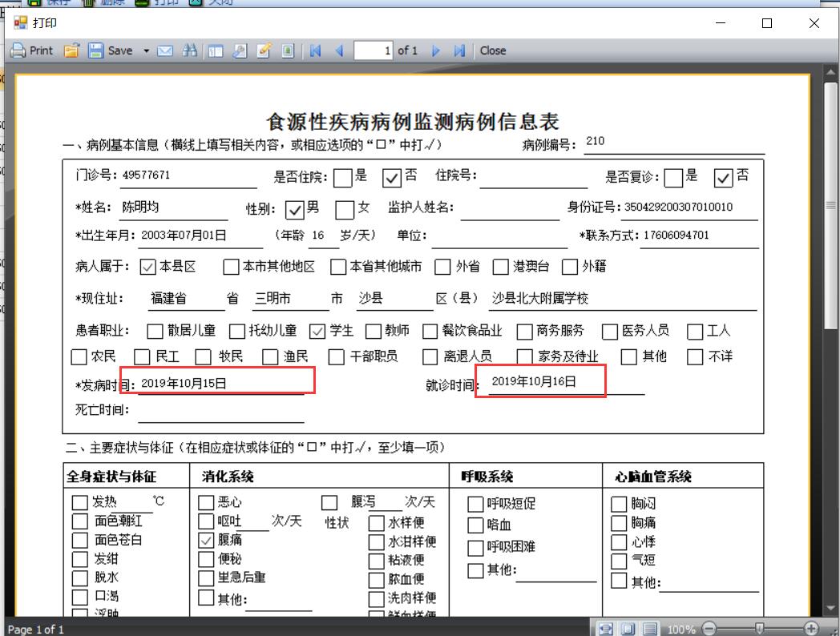Click the vertical scrollbar thumb
840x636 pixels.
point(830,205)
